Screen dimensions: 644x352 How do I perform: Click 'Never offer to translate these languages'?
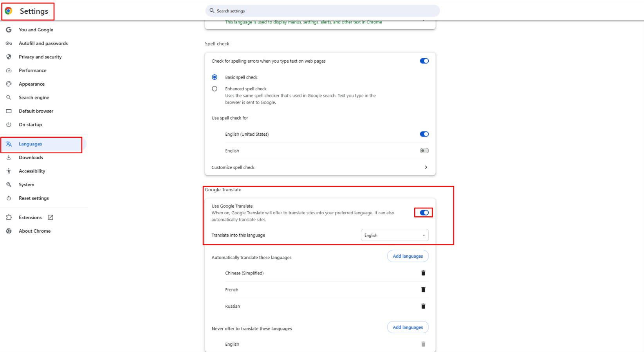(x=252, y=329)
